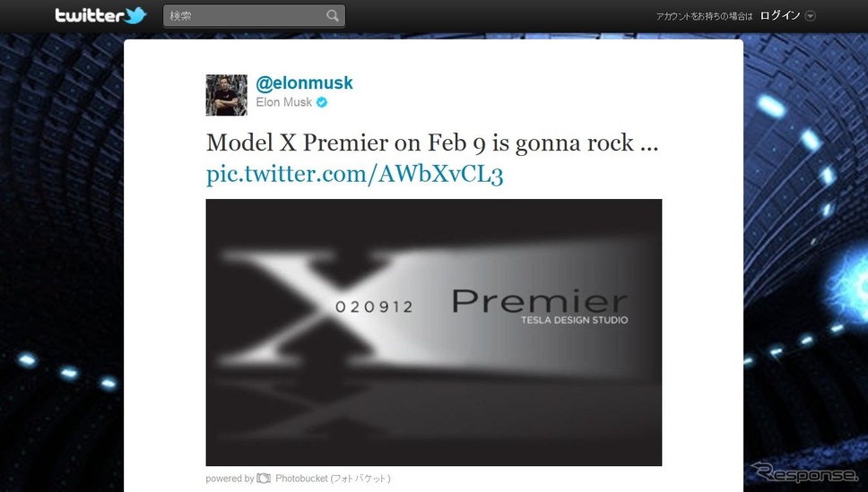Click the Photobucket camera icon
Viewport: 868px width, 492px height.
(x=264, y=479)
